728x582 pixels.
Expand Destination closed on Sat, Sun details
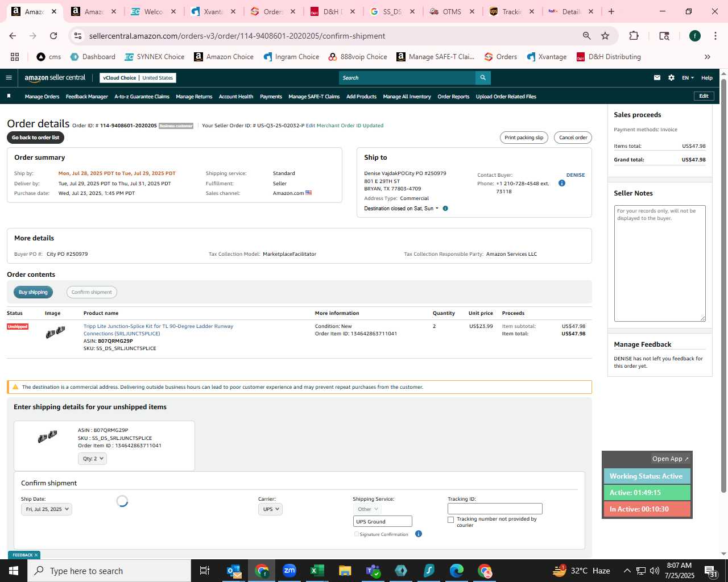point(401,209)
